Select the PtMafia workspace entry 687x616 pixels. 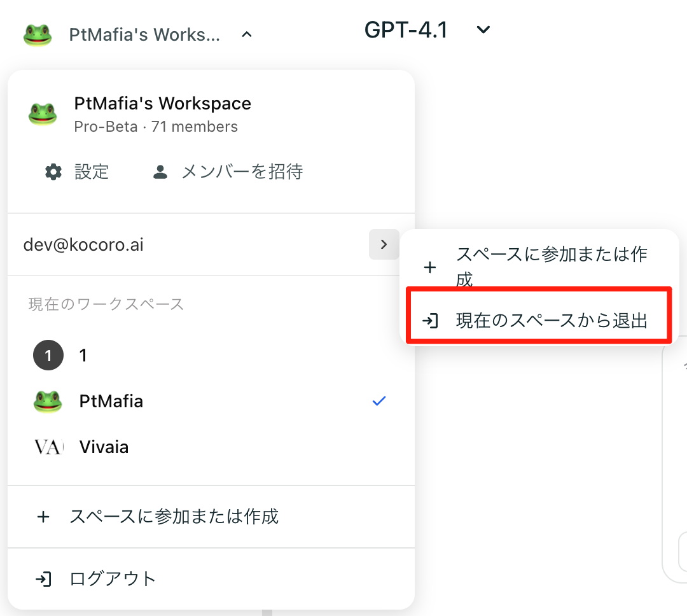pyautogui.click(x=111, y=402)
